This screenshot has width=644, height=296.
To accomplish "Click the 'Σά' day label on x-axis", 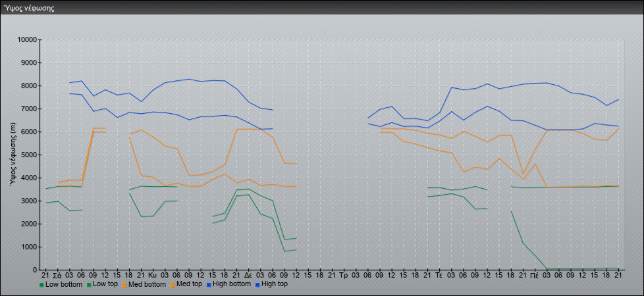I will [57, 275].
